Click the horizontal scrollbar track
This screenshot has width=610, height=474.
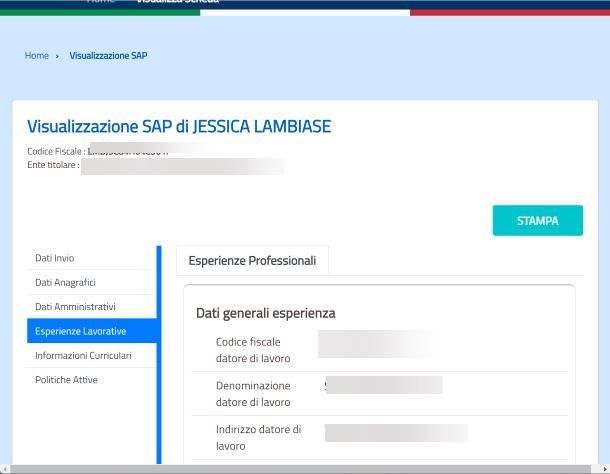(300, 469)
